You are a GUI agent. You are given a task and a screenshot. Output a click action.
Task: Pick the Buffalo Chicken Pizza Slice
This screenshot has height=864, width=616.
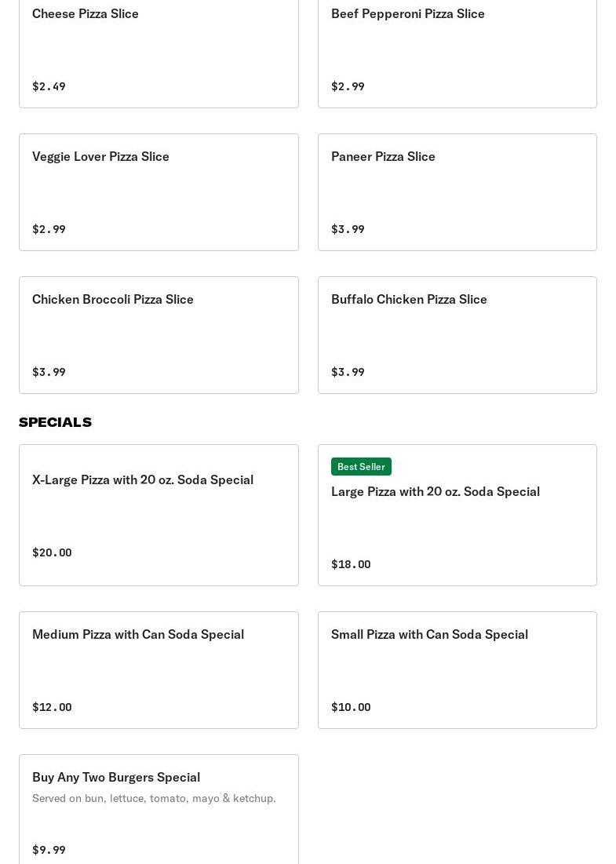click(457, 335)
